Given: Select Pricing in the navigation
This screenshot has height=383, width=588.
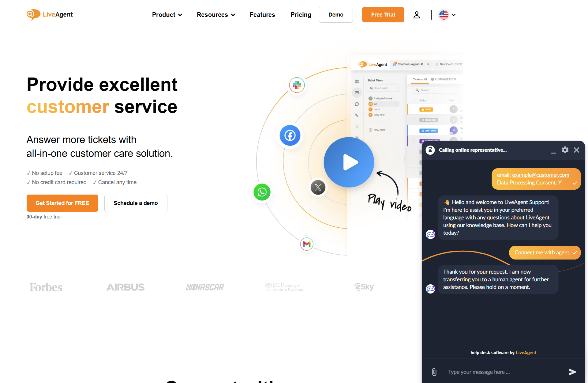Looking at the screenshot, I should (301, 14).
